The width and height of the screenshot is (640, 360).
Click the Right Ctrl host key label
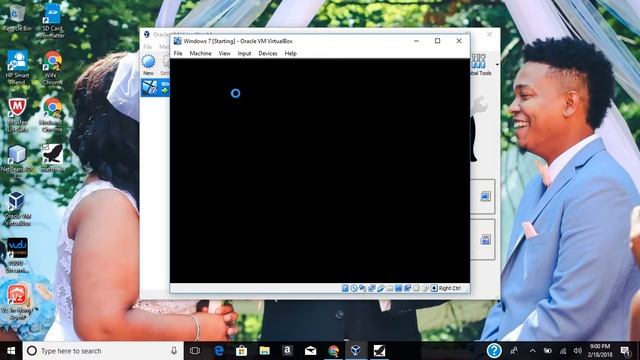pyautogui.click(x=449, y=288)
